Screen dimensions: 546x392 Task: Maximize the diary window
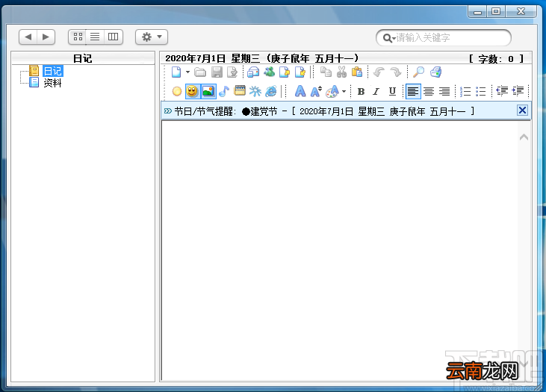tap(496, 11)
